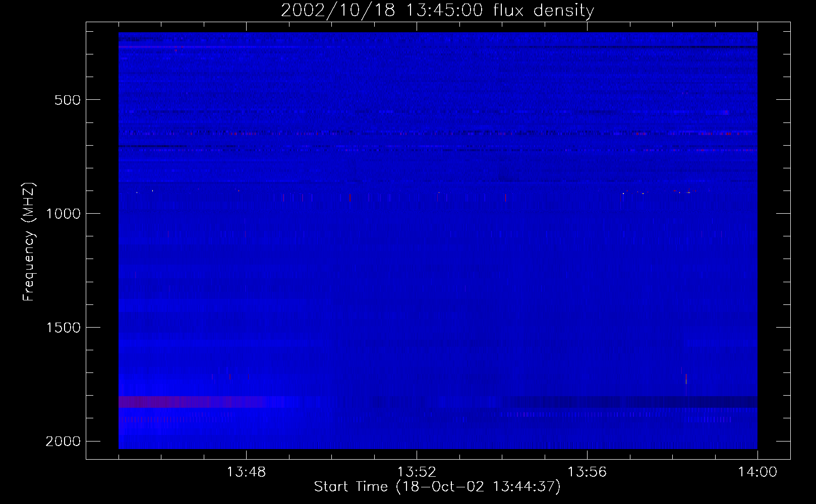Click the 13:48 time tick label

pos(246,472)
